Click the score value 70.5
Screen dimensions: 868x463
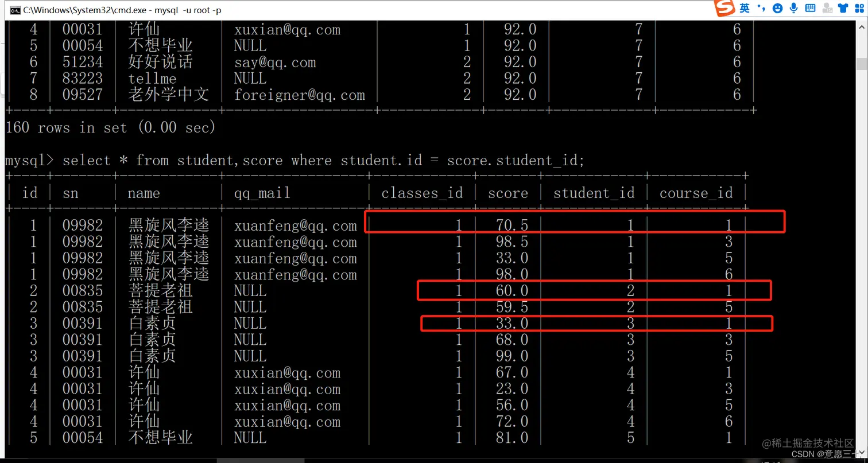pyautogui.click(x=512, y=225)
